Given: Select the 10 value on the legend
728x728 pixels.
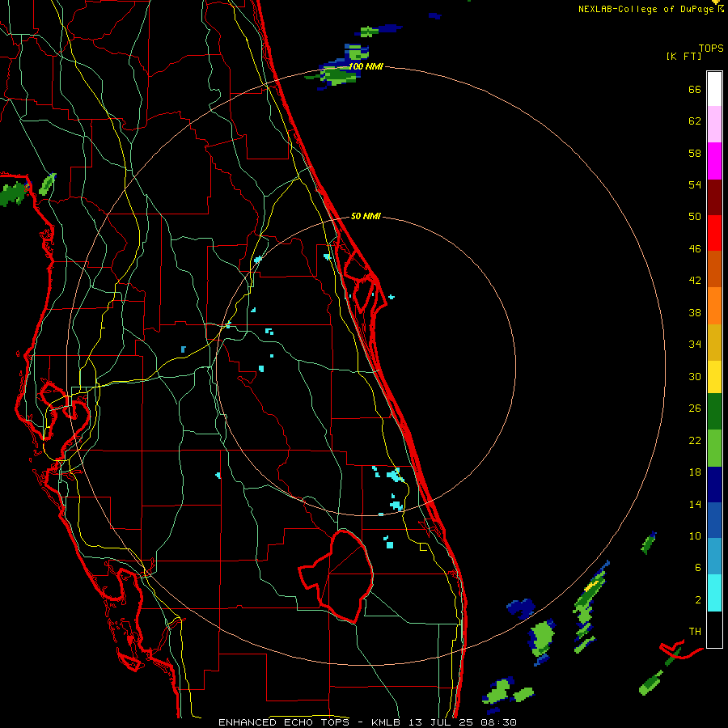Looking at the screenshot, I should [x=695, y=535].
